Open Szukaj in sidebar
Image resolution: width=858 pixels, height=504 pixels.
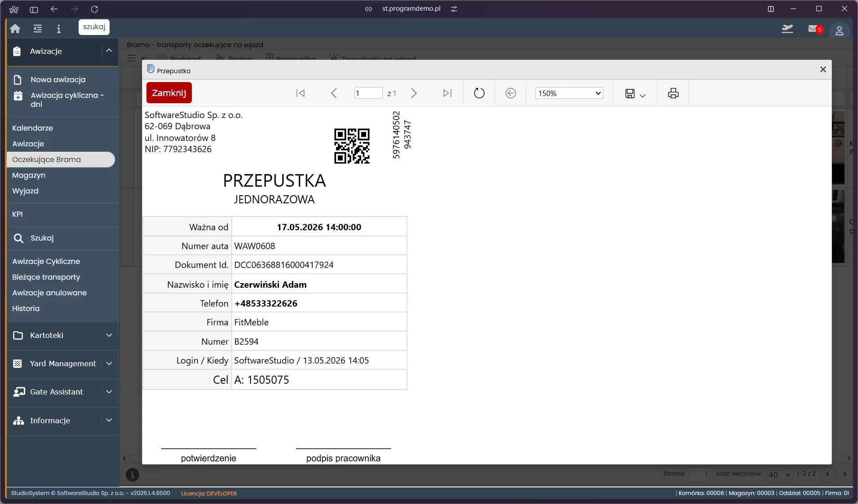click(x=42, y=238)
